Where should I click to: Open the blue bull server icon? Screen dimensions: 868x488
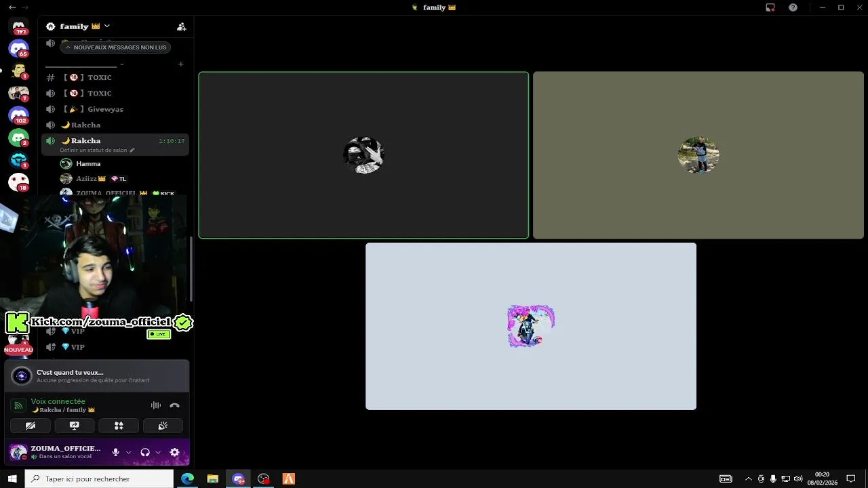click(19, 160)
